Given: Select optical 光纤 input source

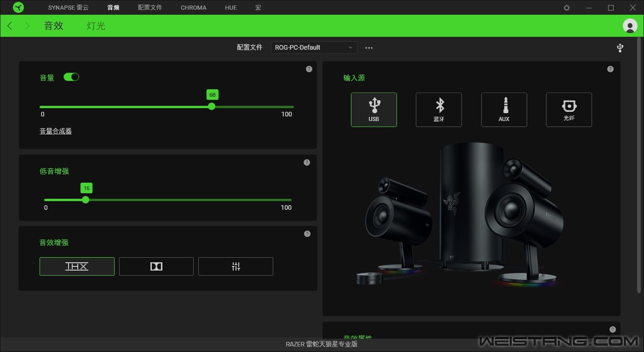Looking at the screenshot, I should click(569, 110).
